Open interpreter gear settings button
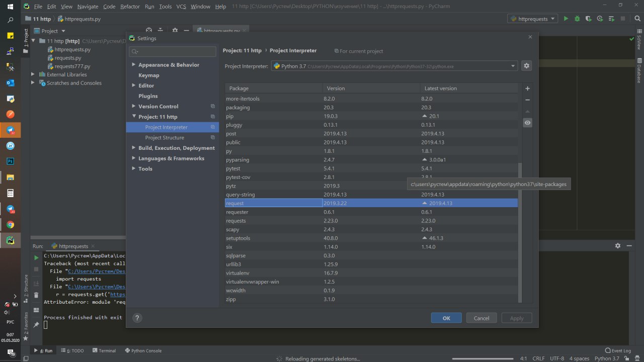Image resolution: width=644 pixels, height=362 pixels. (x=527, y=66)
